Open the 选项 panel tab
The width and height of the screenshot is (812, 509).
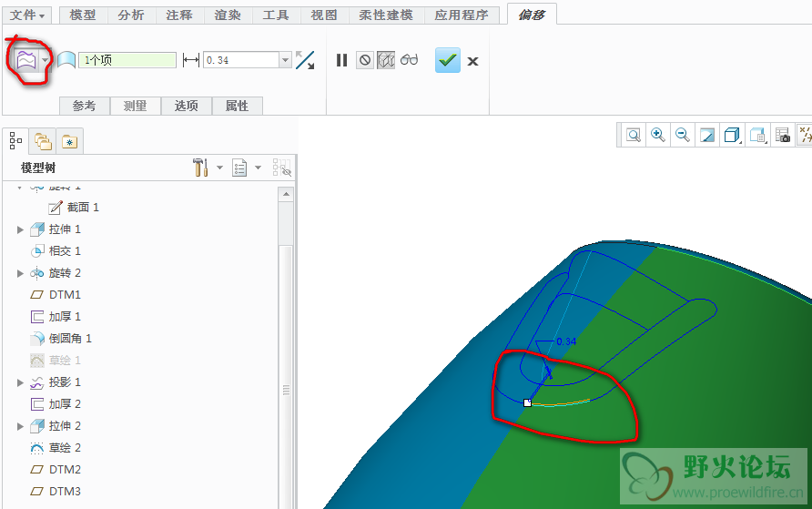[x=186, y=106]
